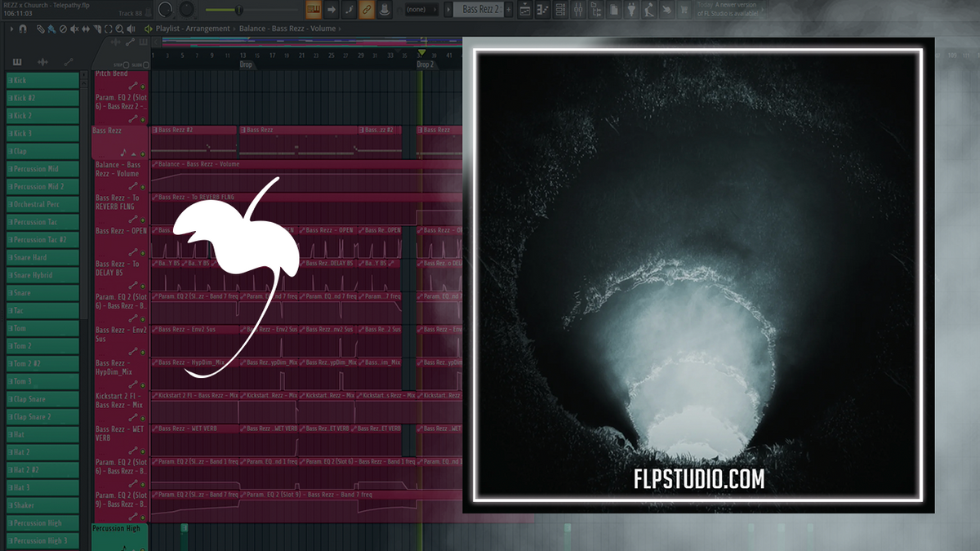Select the Delete tool in the playlist toolbar
980x551 pixels.
pyautogui.click(x=63, y=29)
